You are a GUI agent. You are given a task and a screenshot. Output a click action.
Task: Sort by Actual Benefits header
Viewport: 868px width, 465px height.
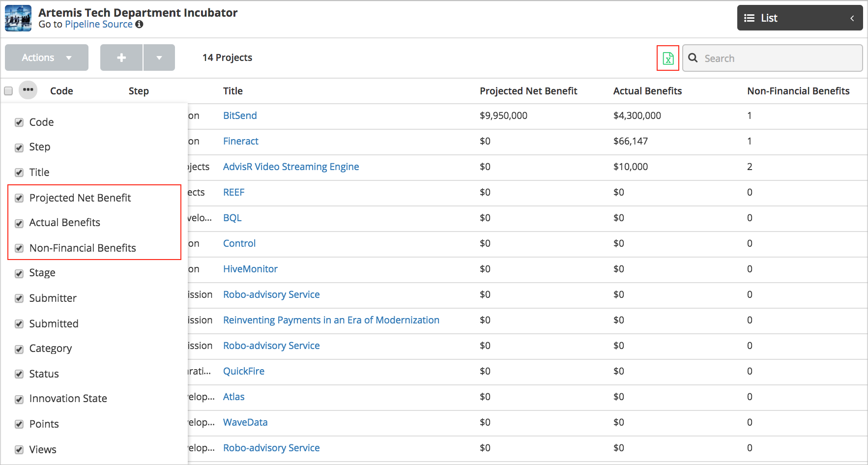pos(647,91)
